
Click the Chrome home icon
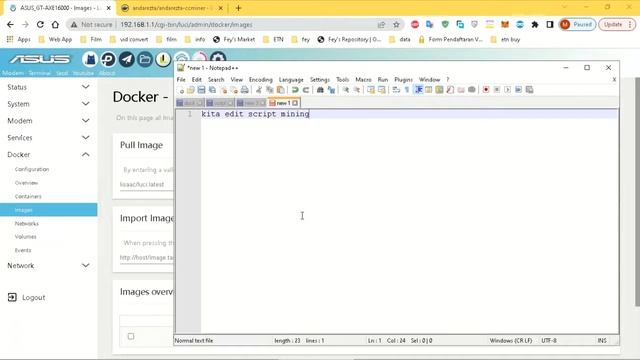pos(55,24)
